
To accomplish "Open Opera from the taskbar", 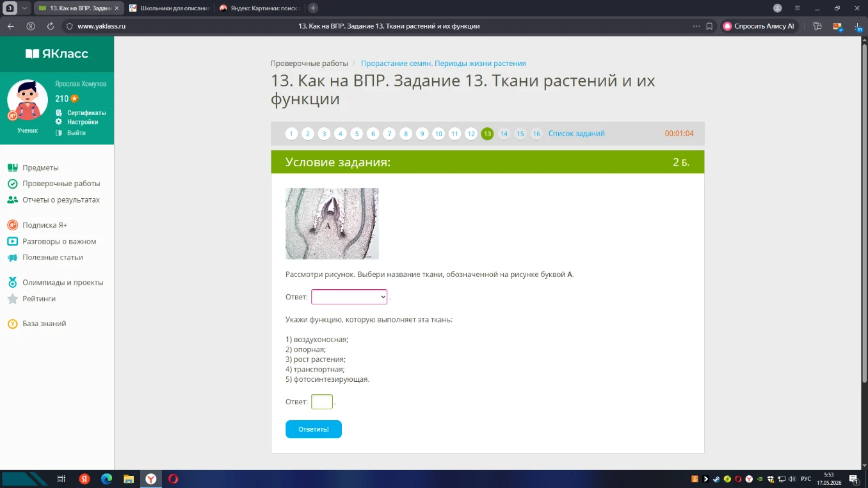I will pos(173,479).
